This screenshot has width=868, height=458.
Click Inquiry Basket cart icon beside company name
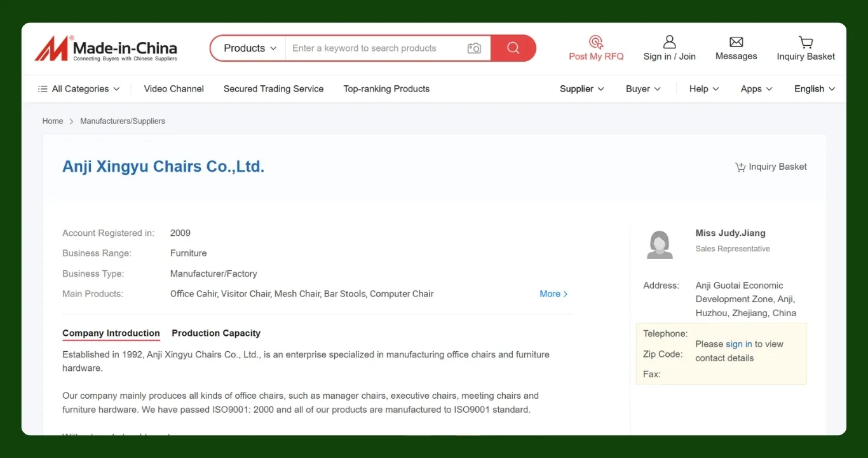(740, 167)
